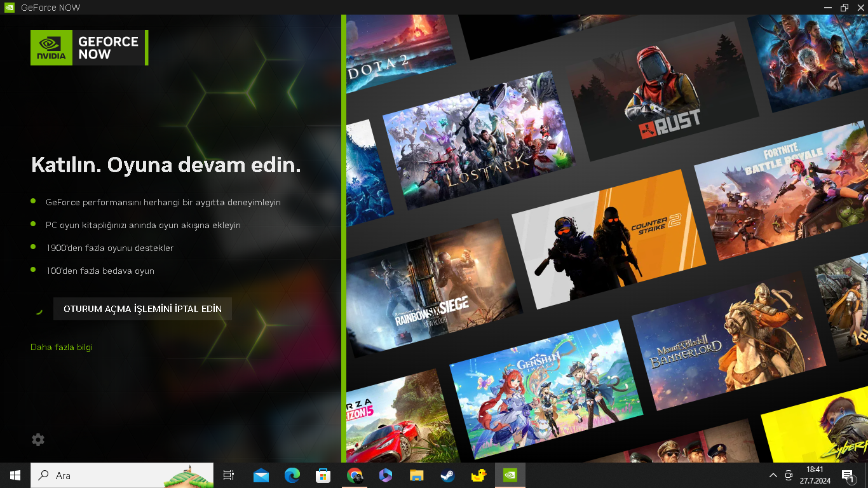Close the GeForce NOW window
Screen dimensions: 868x488
861,8
